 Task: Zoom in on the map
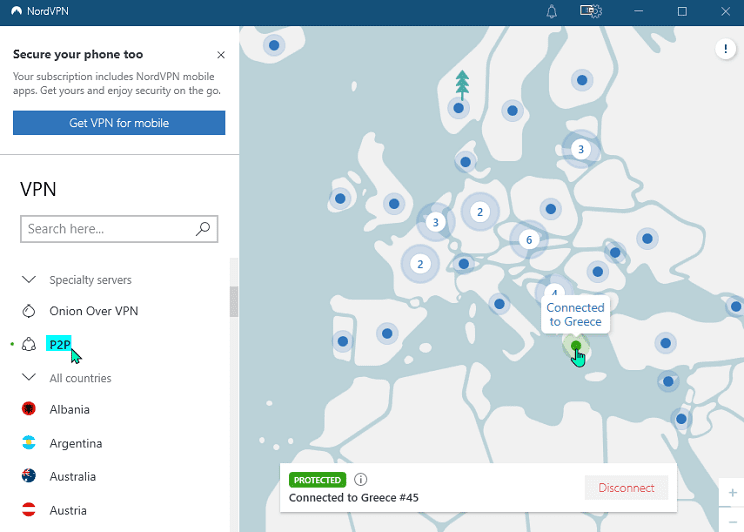tap(732, 493)
